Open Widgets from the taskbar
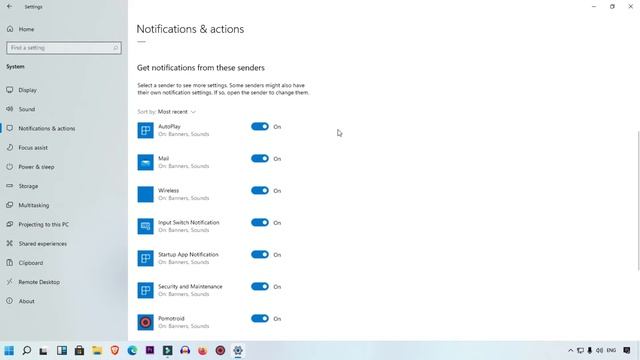The width and height of the screenshot is (640, 360). 62,350
